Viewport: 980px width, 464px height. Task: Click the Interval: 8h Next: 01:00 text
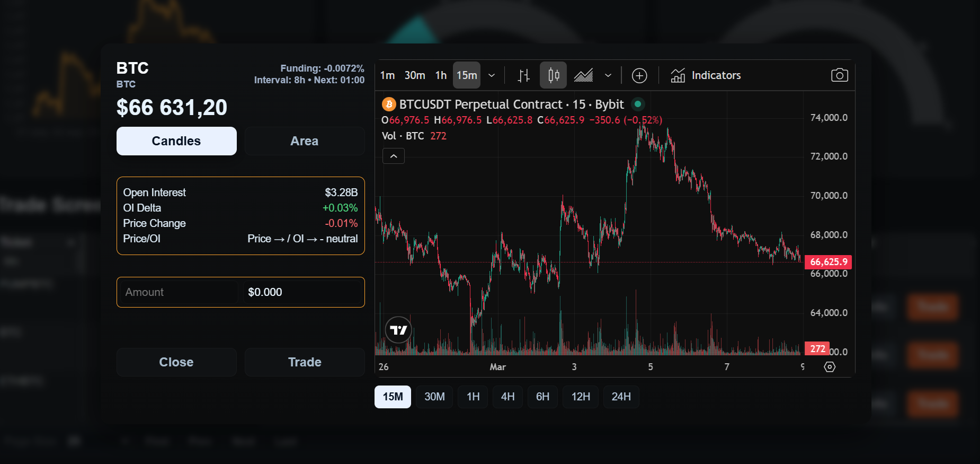point(309,80)
